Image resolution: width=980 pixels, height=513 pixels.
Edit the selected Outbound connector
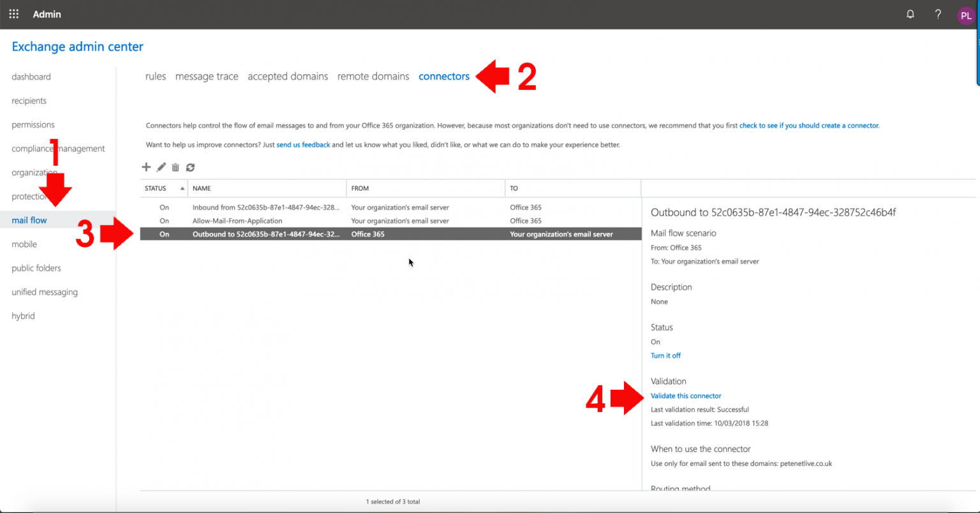(x=161, y=167)
